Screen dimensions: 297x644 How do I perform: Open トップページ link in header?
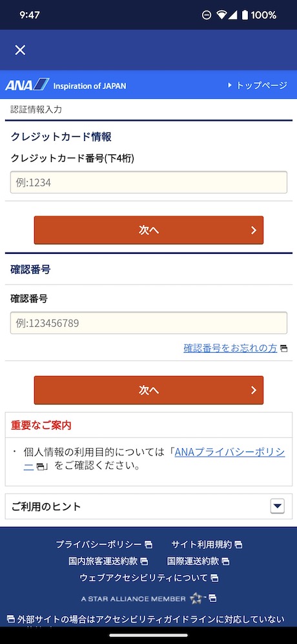(257, 85)
